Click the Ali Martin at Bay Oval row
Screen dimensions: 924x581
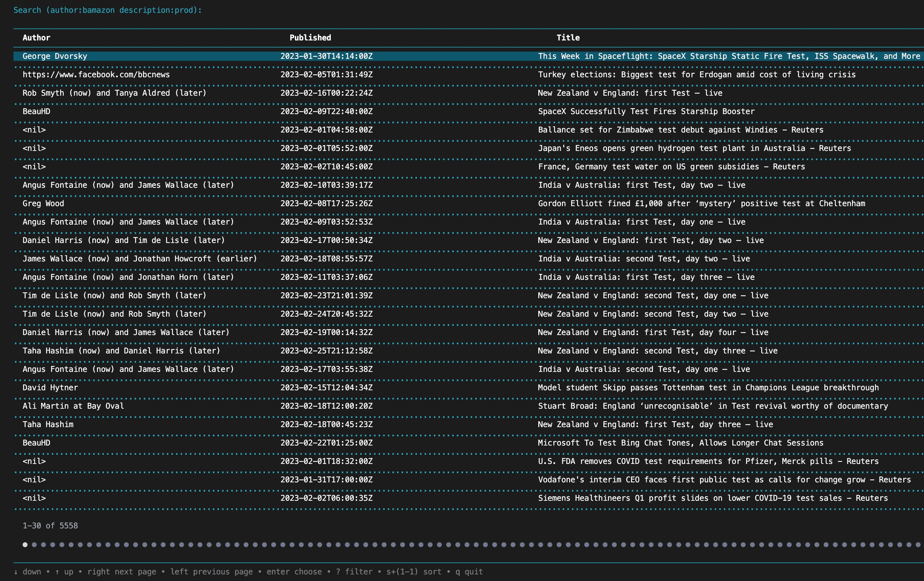pyautogui.click(x=73, y=406)
